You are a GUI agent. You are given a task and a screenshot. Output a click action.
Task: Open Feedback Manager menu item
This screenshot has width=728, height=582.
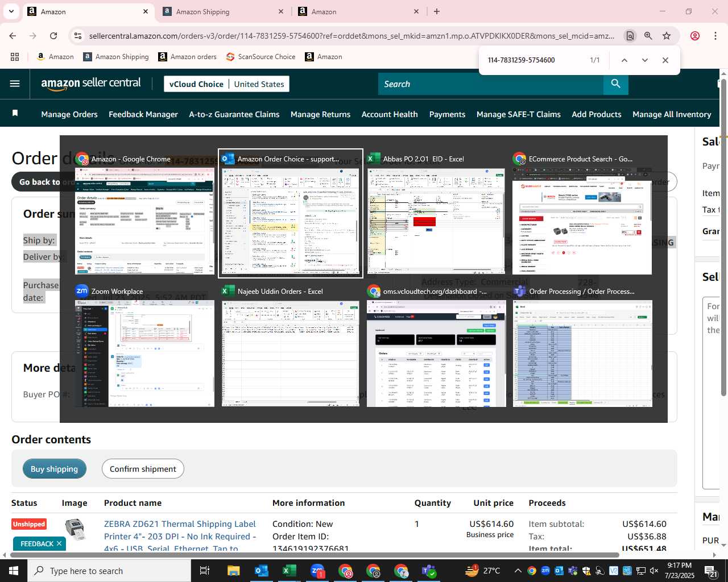point(143,114)
